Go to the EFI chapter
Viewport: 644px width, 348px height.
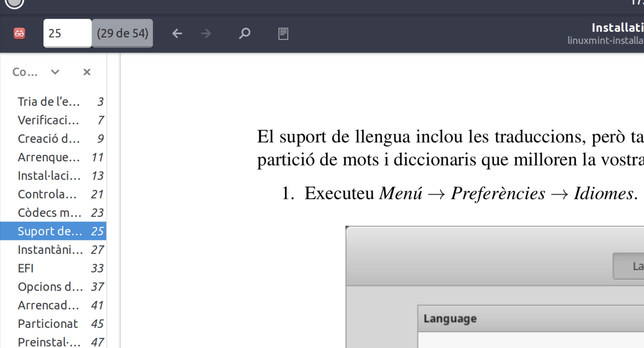[53, 268]
